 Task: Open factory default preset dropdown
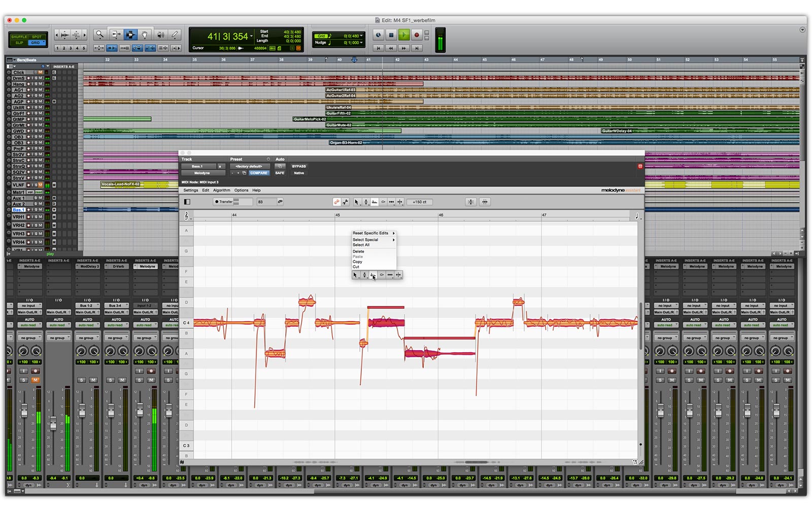tap(249, 166)
